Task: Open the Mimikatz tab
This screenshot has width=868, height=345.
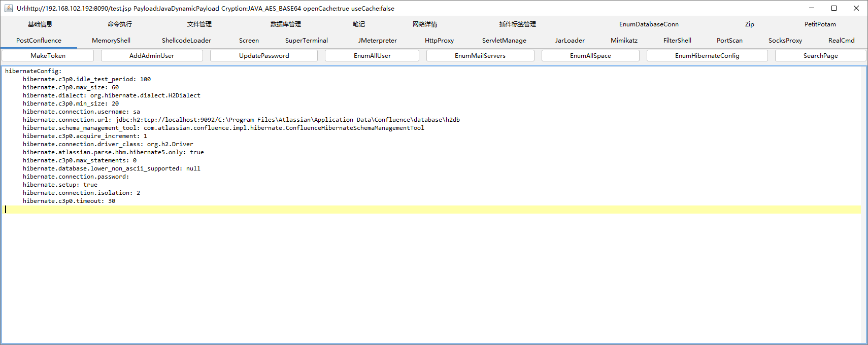Action: [624, 41]
